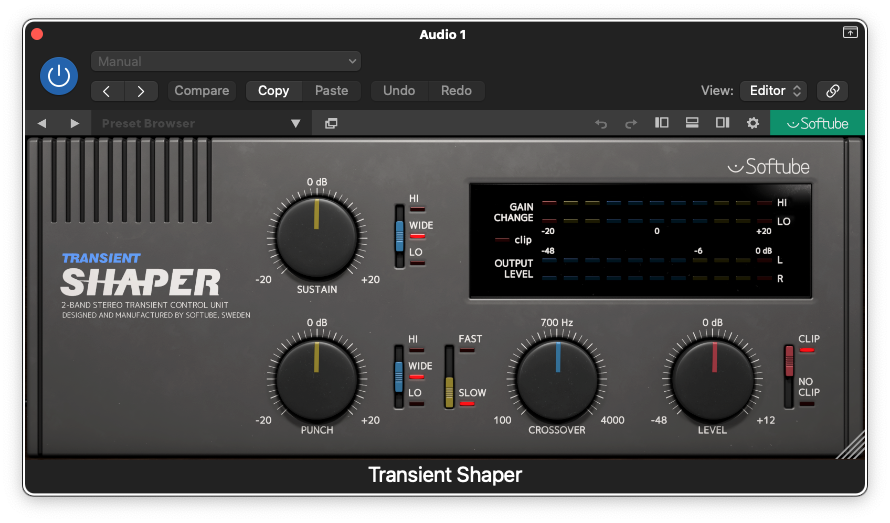This screenshot has width=890, height=523.
Task: Toggle the left panel layout icon
Action: pos(662,123)
